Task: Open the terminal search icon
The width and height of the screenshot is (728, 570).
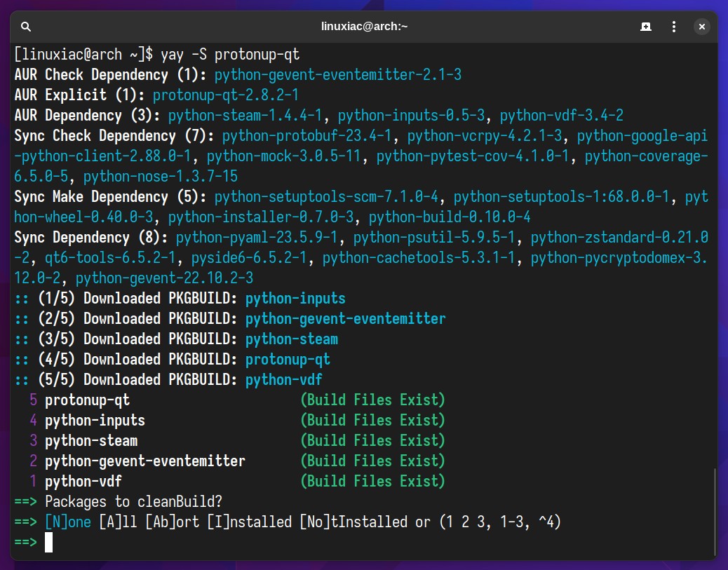Action: coord(26,27)
